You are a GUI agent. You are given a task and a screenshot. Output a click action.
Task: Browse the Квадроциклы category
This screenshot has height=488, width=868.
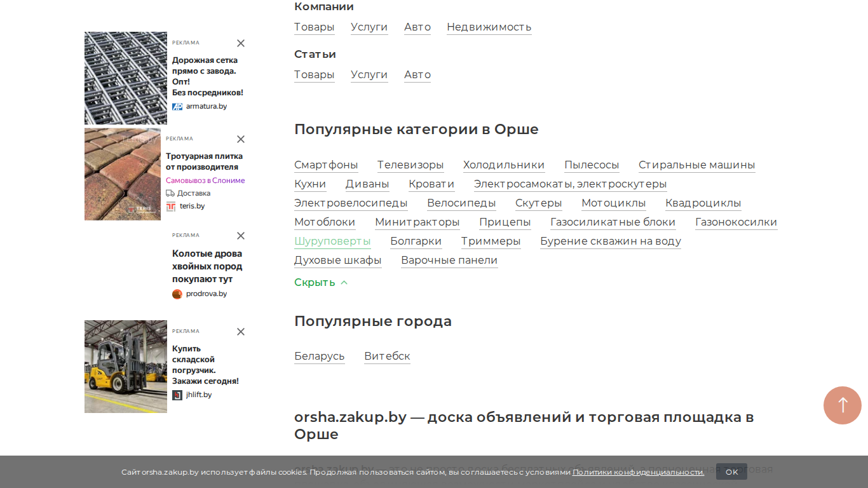pos(703,203)
